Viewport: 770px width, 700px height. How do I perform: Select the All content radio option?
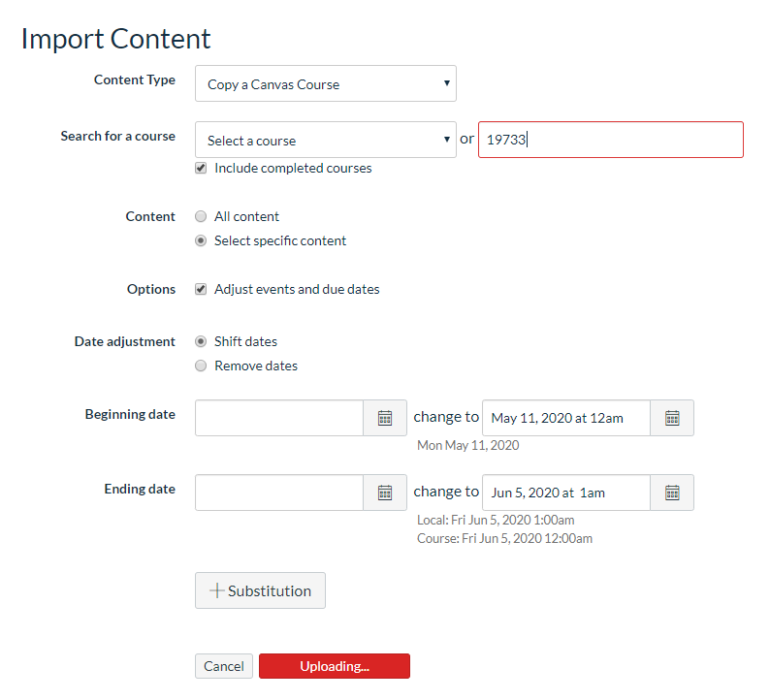(201, 216)
